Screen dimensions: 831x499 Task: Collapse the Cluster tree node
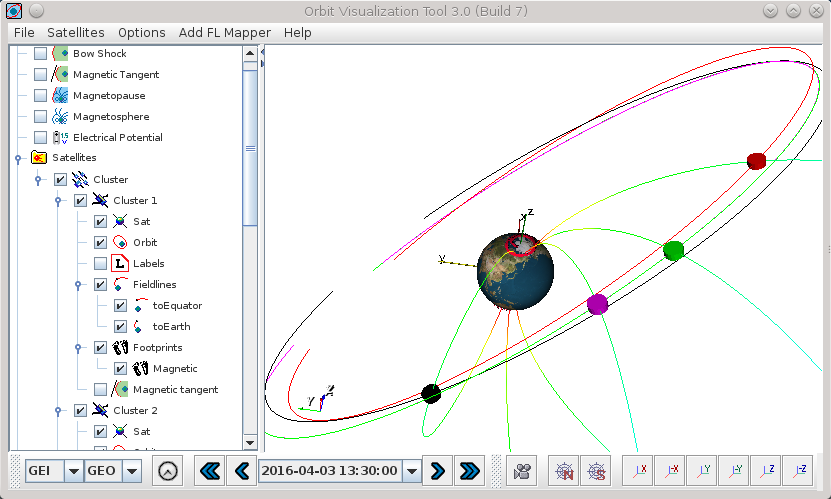38,180
